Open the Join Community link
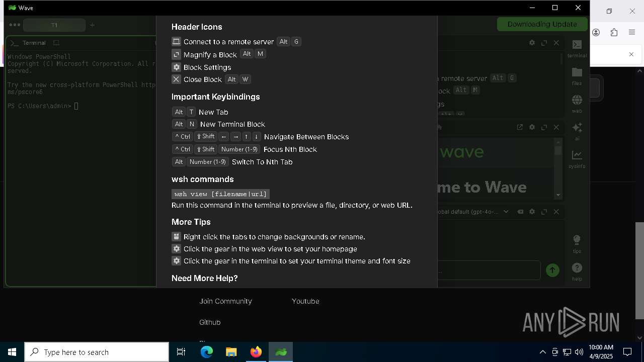 pyautogui.click(x=225, y=301)
